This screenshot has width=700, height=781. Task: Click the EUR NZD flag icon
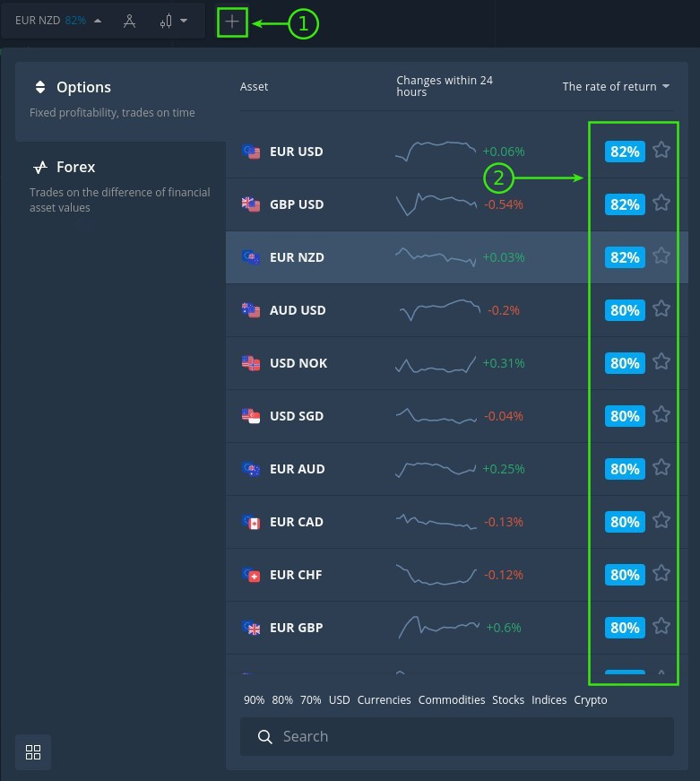[x=251, y=257]
